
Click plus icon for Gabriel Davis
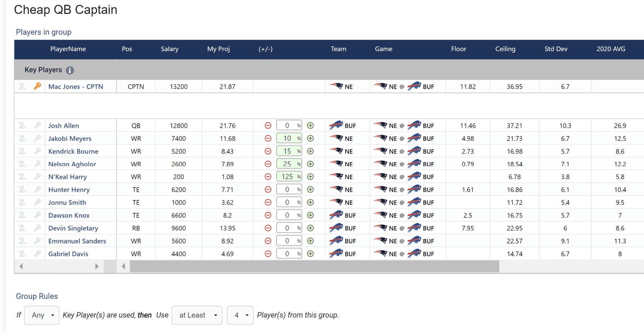pos(310,254)
